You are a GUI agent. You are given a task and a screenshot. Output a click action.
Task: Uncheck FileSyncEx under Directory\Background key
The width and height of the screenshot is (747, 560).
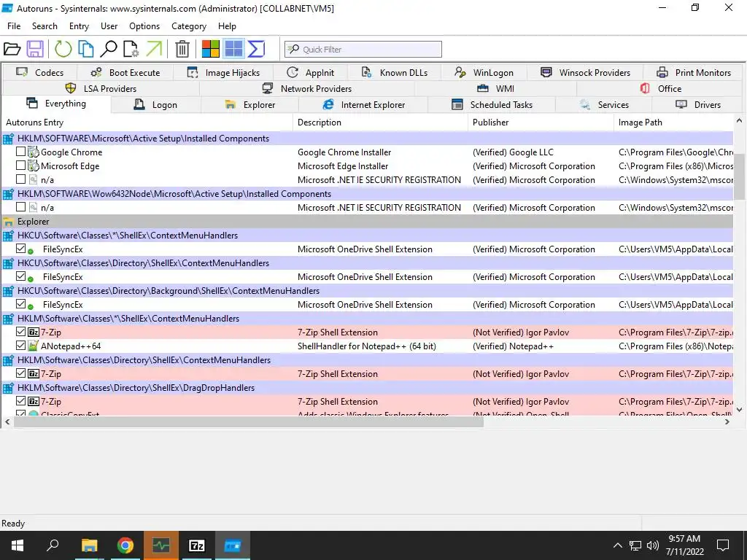point(20,304)
